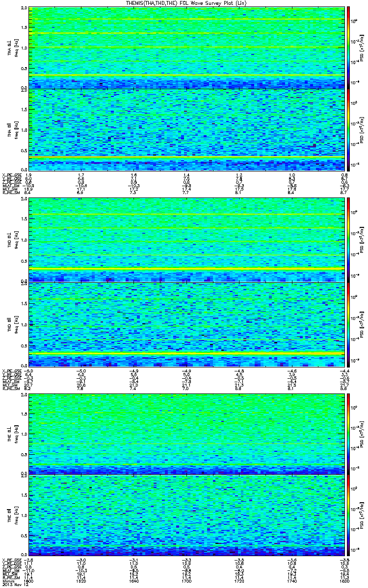Click the THA Bll spectrogram panel
This screenshot has width=368, height=588.
pyautogui.click(x=186, y=129)
